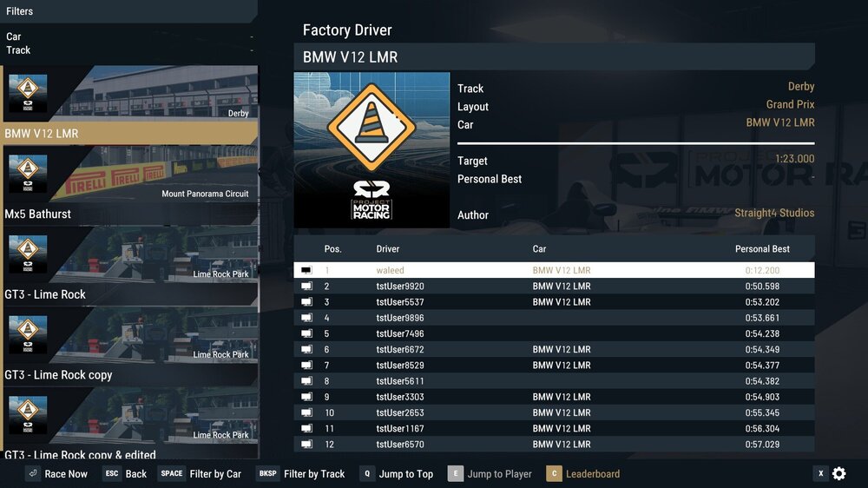Click the platform icon in waleed's row
Screen dimensions: 868x488
click(306, 270)
